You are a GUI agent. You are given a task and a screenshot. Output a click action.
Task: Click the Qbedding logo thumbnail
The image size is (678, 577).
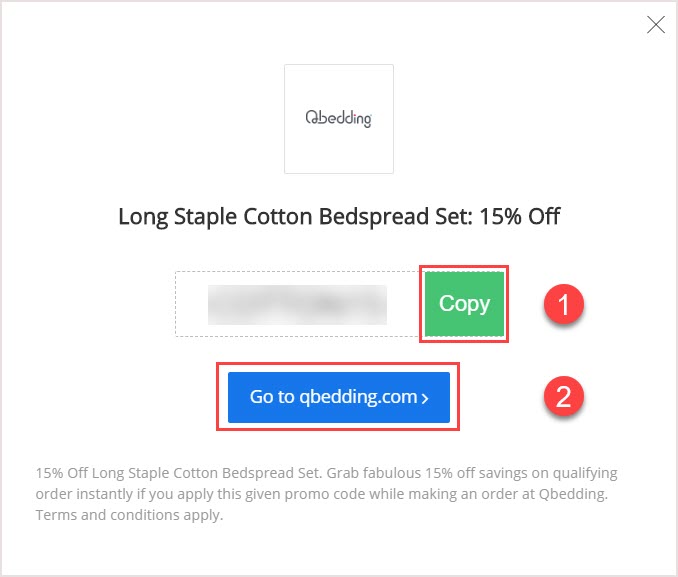(x=339, y=119)
